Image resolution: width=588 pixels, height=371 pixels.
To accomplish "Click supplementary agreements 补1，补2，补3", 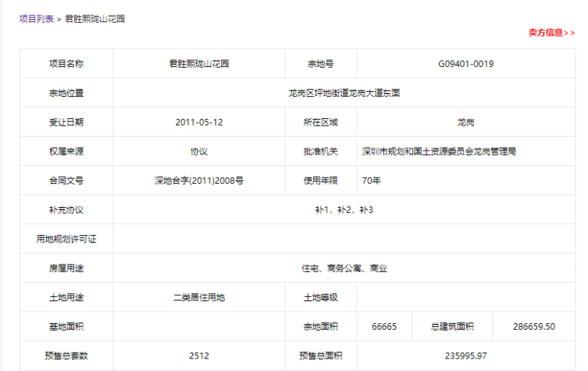I will 344,210.
